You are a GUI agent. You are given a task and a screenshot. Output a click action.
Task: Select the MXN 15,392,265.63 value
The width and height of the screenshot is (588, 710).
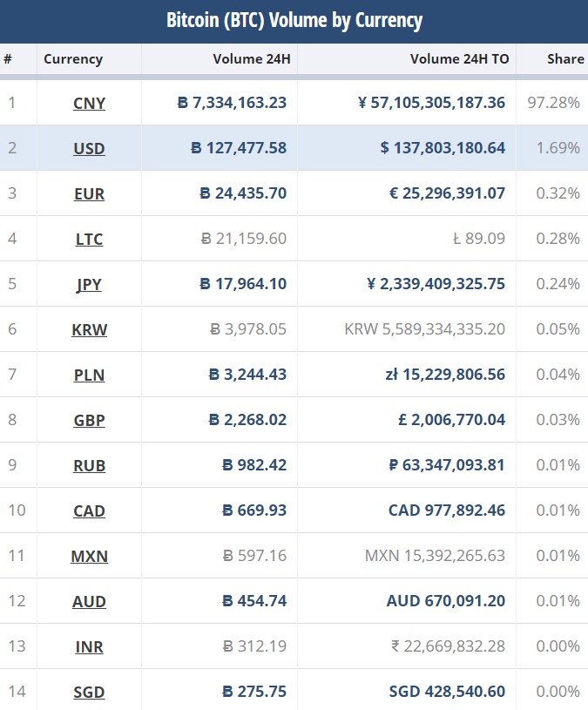pyautogui.click(x=435, y=556)
